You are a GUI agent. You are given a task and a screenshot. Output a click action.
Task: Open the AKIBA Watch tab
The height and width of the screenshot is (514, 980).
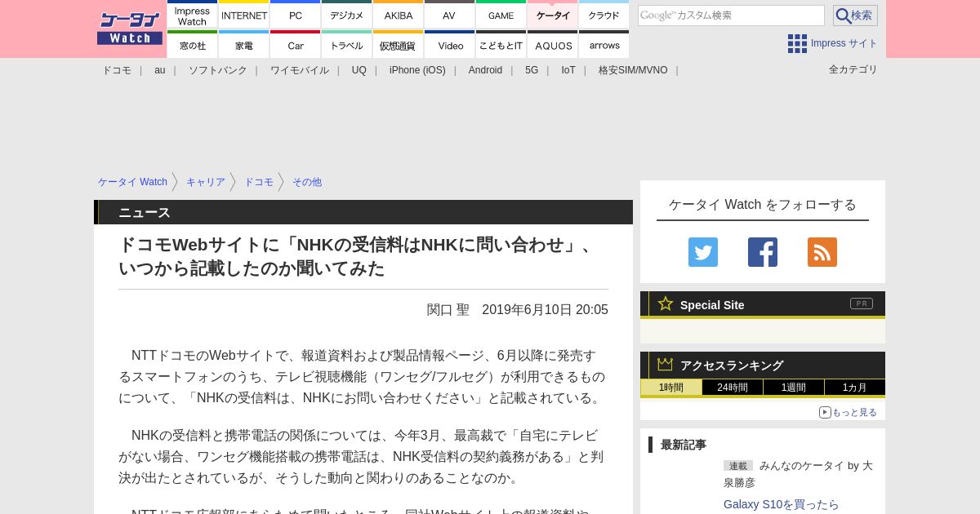pos(399,16)
